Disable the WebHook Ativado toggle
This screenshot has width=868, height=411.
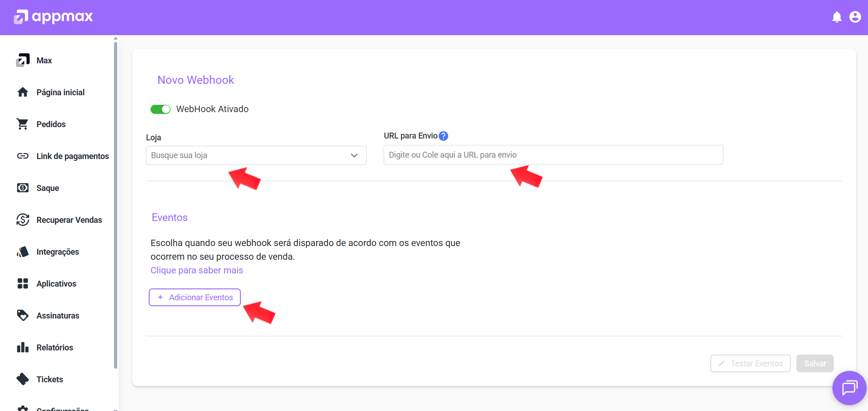pos(161,109)
